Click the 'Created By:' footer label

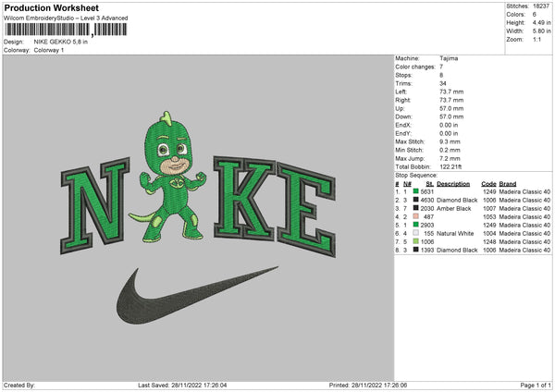19,385
